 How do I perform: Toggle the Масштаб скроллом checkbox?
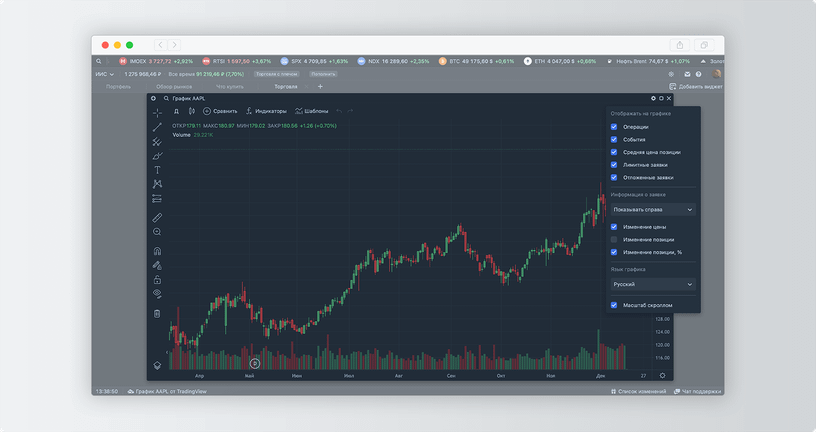tap(614, 305)
